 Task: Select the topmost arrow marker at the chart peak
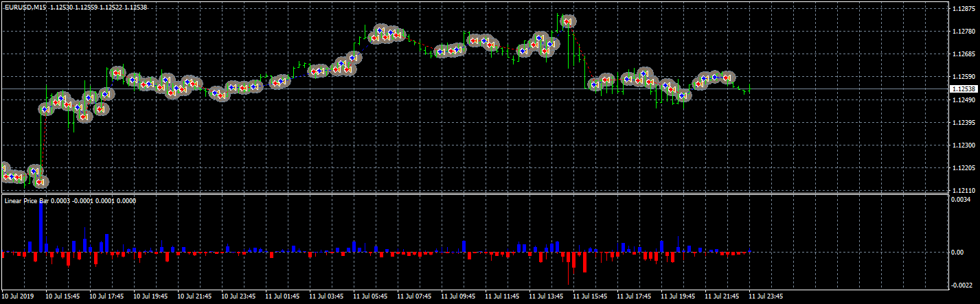pyautogui.click(x=567, y=21)
